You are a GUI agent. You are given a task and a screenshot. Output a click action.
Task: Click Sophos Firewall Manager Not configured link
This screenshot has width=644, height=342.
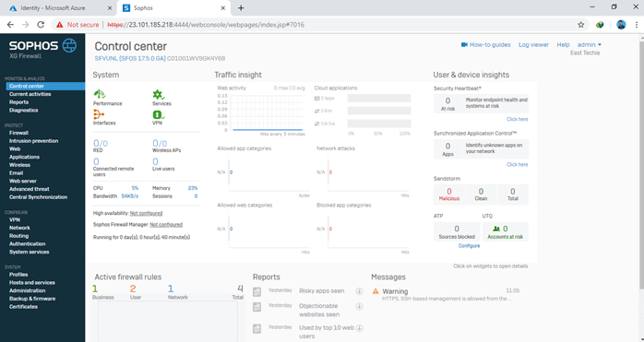tap(166, 225)
